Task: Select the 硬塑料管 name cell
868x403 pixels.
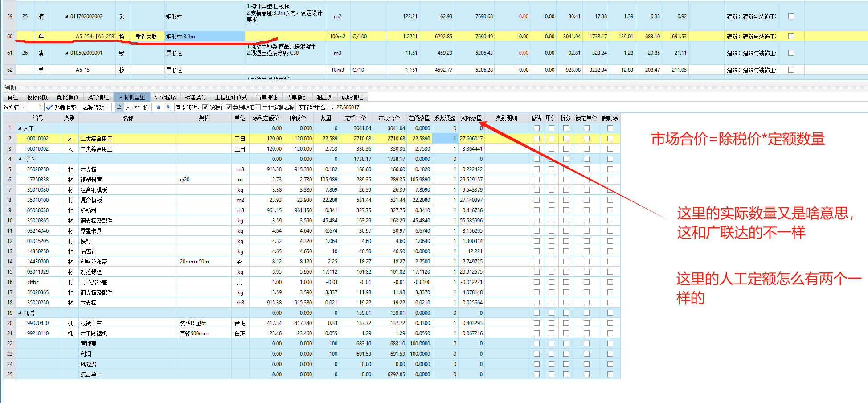Action: (128, 180)
